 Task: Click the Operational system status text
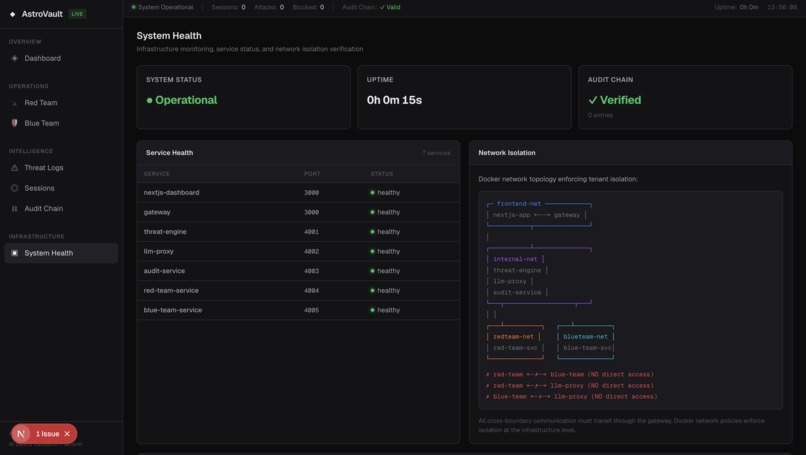point(186,100)
